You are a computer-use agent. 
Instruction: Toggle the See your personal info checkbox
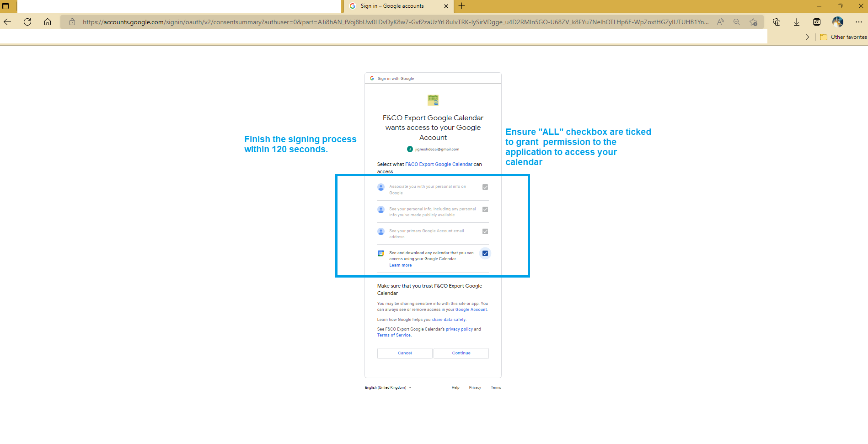click(x=485, y=209)
